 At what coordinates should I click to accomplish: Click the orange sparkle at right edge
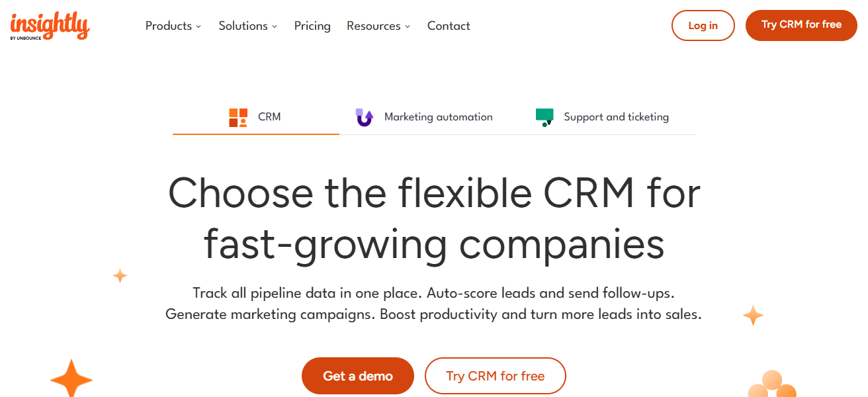click(x=753, y=316)
